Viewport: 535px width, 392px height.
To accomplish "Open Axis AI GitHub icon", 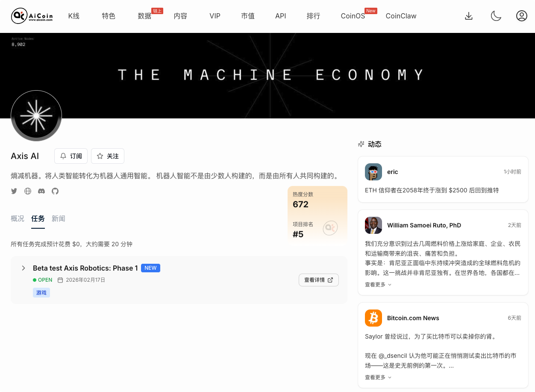I will (55, 191).
